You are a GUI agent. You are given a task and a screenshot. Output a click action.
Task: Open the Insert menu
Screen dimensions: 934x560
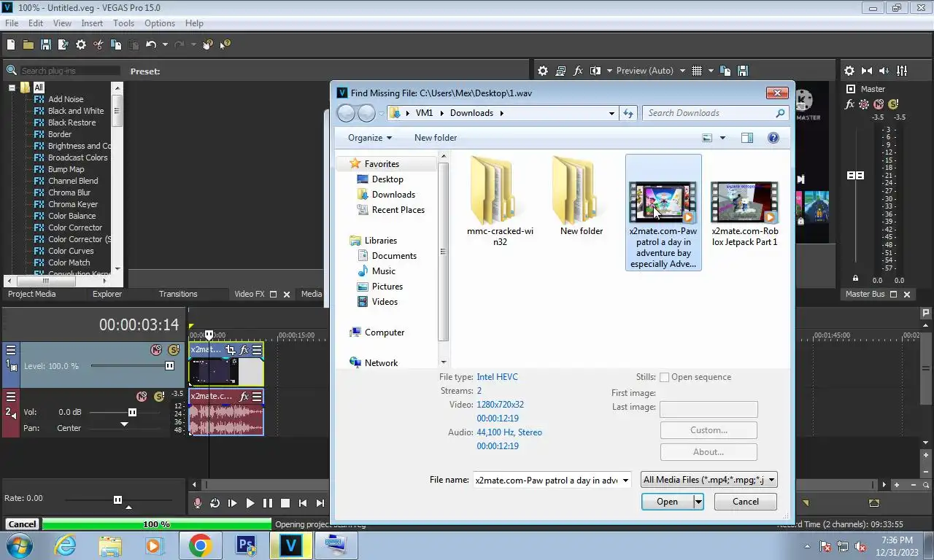(x=92, y=23)
